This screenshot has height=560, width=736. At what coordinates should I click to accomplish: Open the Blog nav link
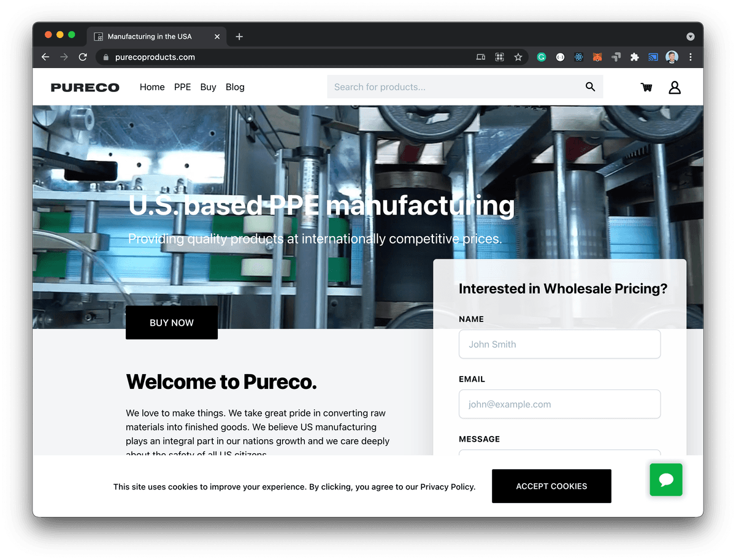(x=235, y=87)
